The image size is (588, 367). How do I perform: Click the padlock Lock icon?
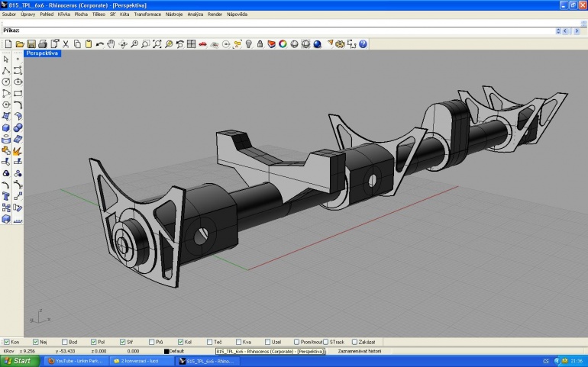260,44
